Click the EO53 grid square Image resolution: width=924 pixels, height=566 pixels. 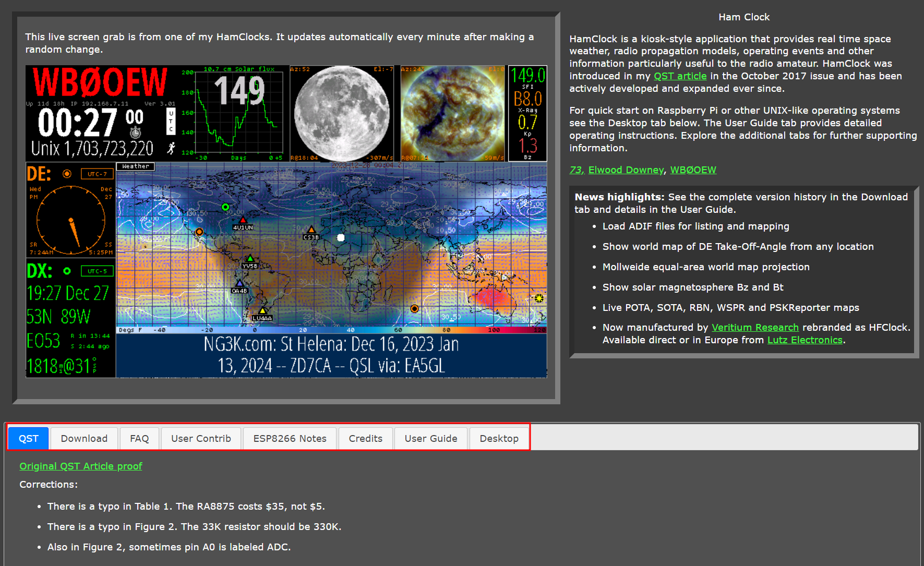point(44,341)
